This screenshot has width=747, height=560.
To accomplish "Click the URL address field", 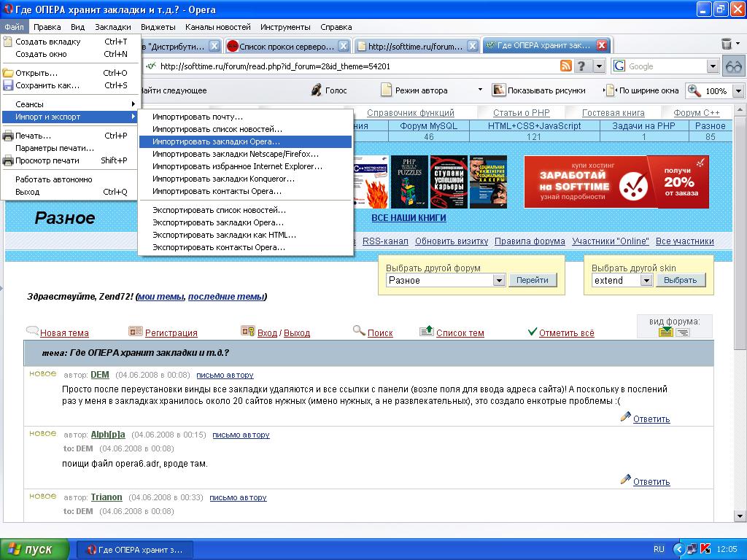I will pos(352,66).
